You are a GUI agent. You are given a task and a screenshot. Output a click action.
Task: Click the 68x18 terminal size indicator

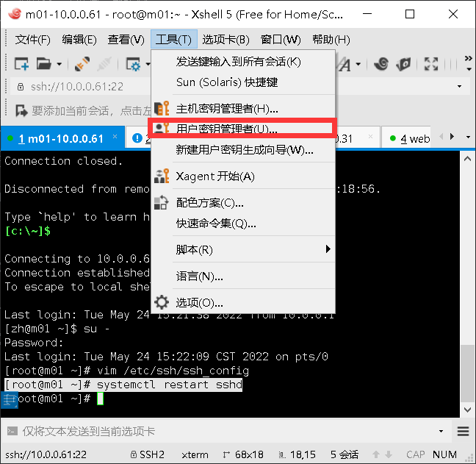tap(249, 454)
